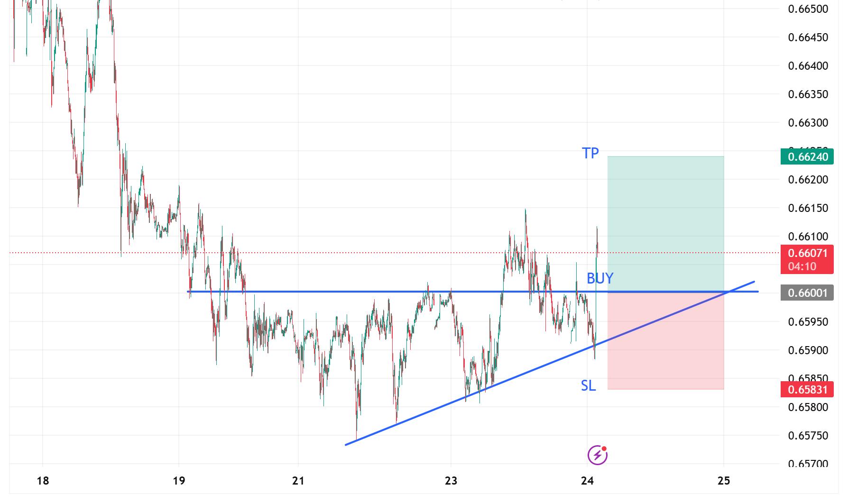The width and height of the screenshot is (848, 504).
Task: Click the 04:10 candle countdown timer
Action: coord(802,266)
